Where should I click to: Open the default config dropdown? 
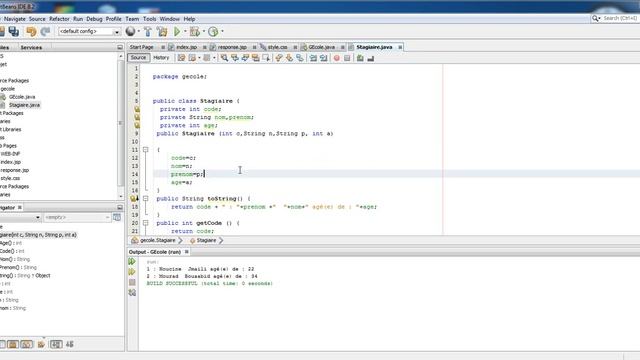[x=89, y=31]
